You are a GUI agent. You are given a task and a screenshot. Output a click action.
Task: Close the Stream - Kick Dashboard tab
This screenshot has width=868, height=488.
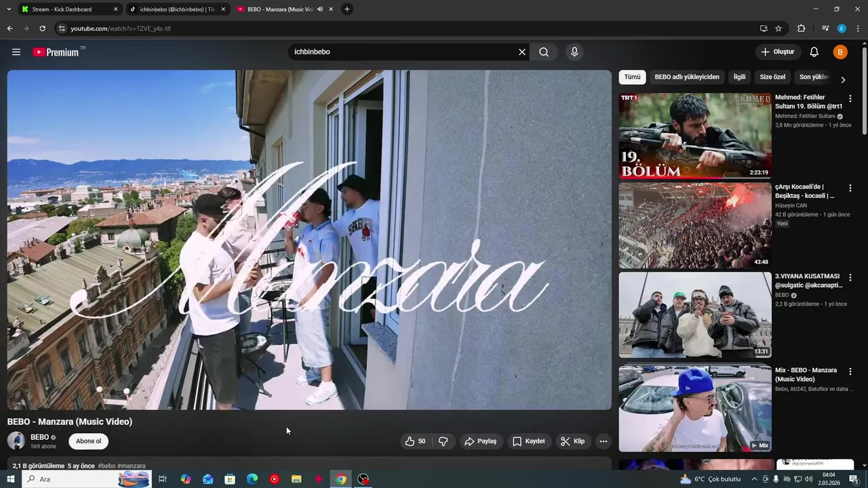(x=115, y=9)
